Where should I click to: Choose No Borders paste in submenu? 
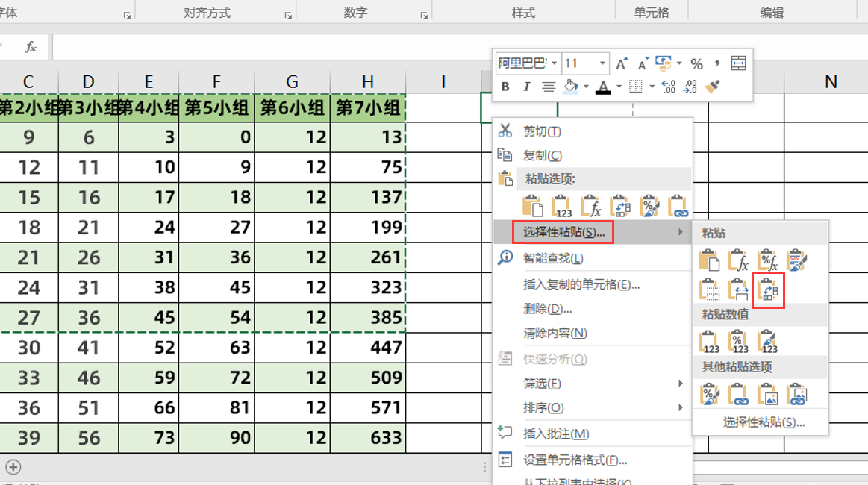[710, 290]
